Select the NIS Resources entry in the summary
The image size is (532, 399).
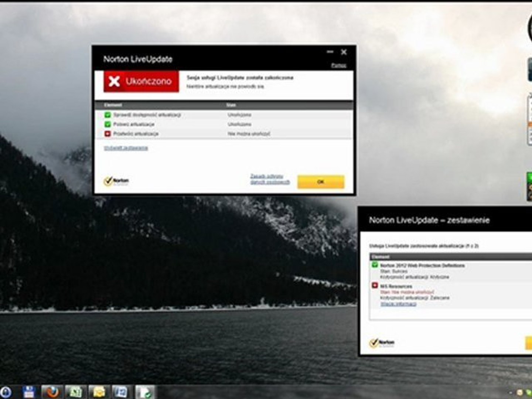396,286
